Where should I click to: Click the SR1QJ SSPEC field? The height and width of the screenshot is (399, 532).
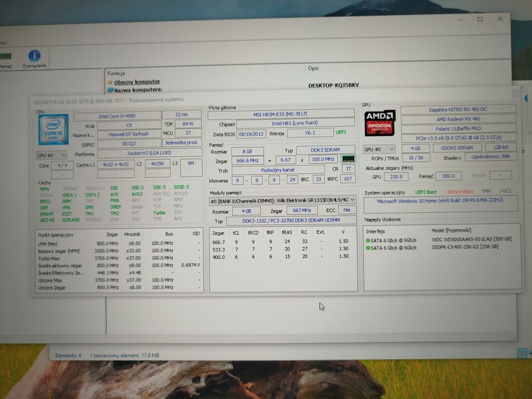(129, 144)
